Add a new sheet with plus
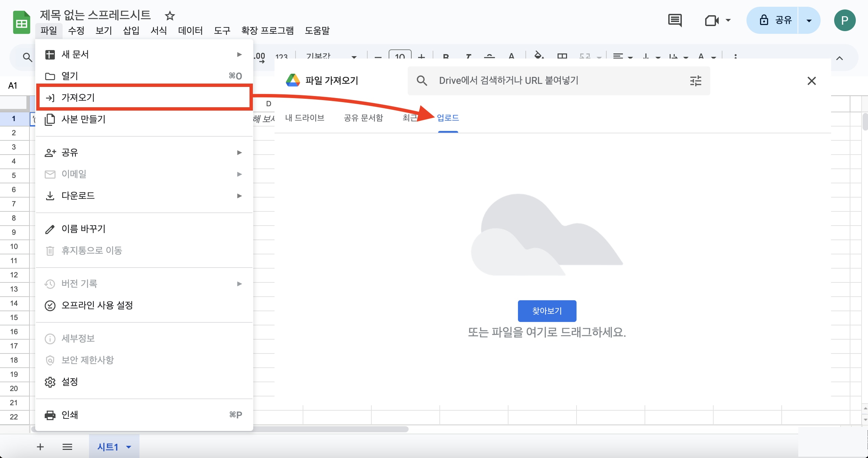The height and width of the screenshot is (458, 868). pyautogui.click(x=40, y=447)
